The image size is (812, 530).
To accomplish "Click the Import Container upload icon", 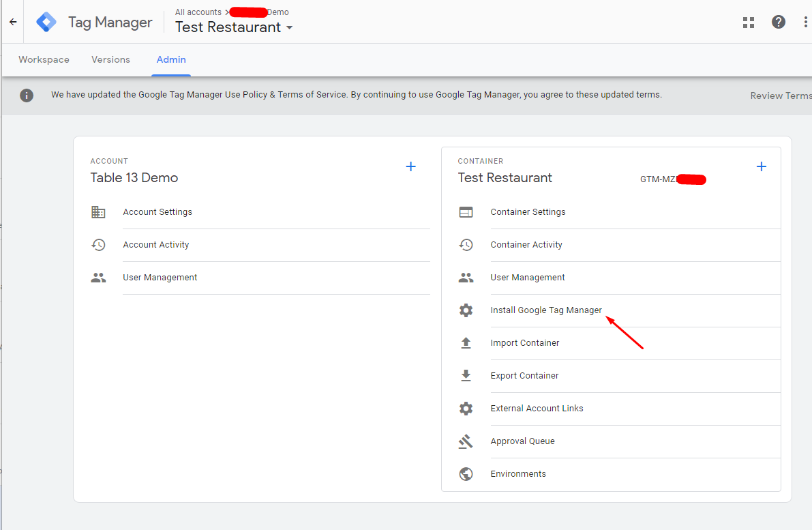I will (x=466, y=343).
